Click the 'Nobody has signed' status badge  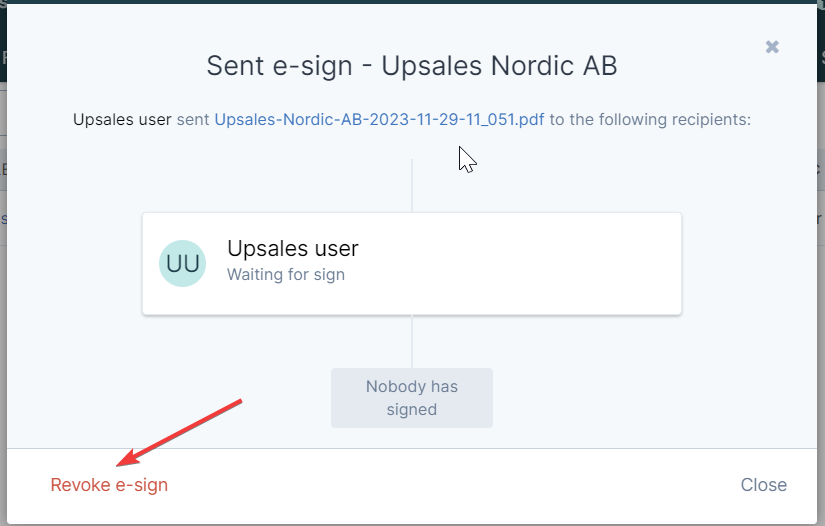click(x=412, y=398)
